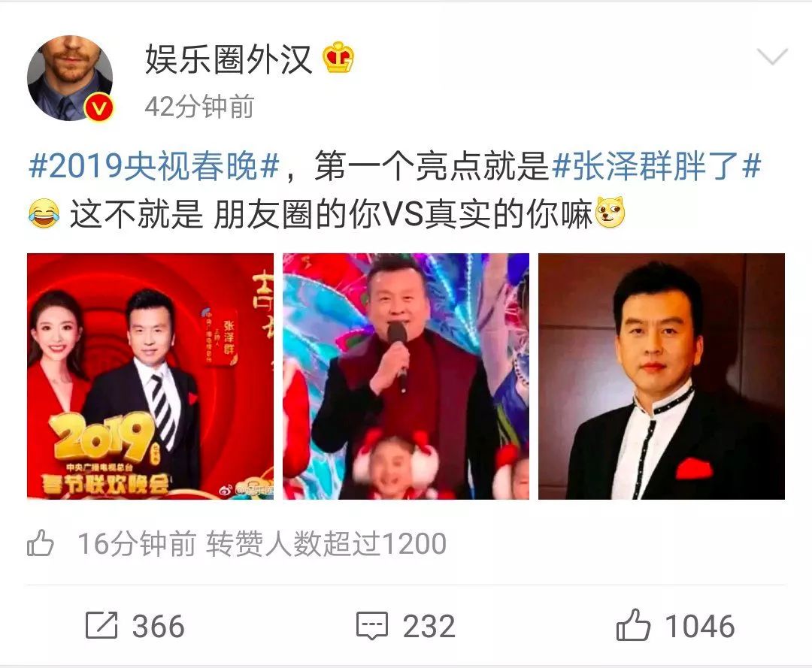
Task: Open the #张泽群胖了# hashtag topic
Action: point(656,166)
